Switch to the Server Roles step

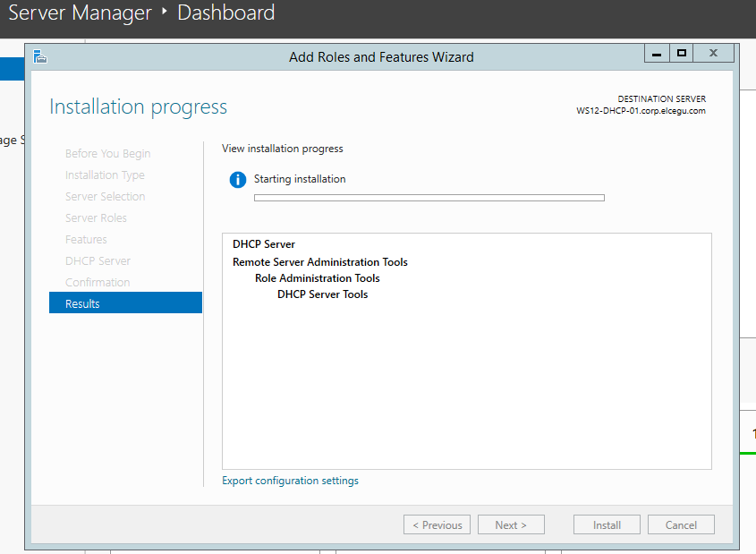pyautogui.click(x=96, y=218)
